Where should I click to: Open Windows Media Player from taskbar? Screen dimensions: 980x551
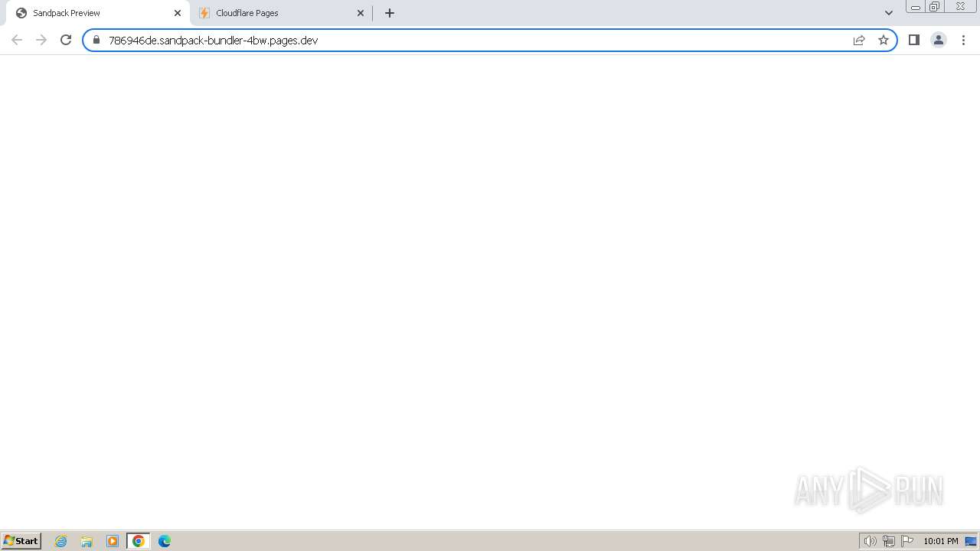[x=113, y=541]
